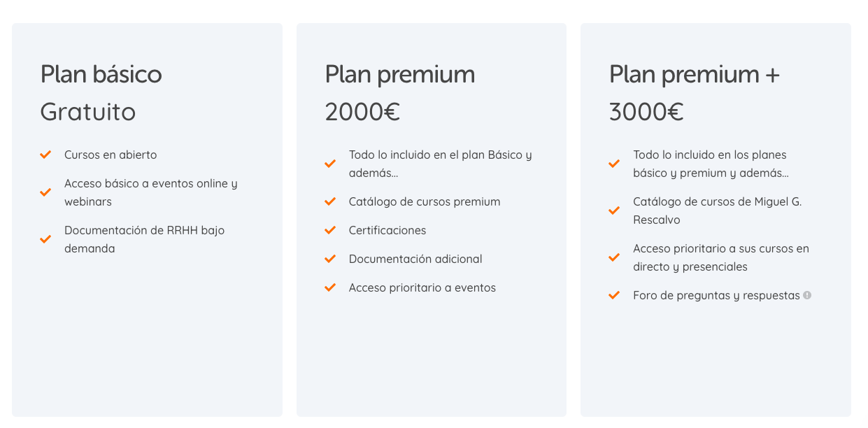Click the checkmark beside Acceso prioritario a eventos
The image size is (868, 428).
pos(330,287)
